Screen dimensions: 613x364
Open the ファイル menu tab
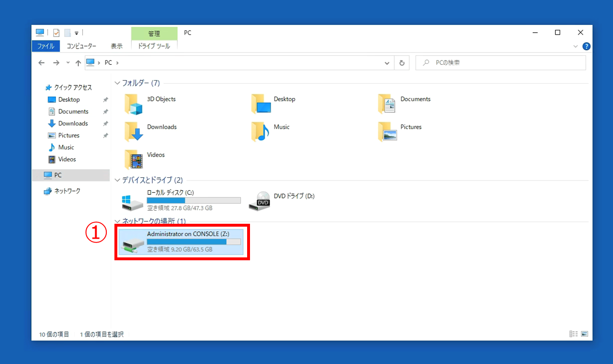pos(46,46)
